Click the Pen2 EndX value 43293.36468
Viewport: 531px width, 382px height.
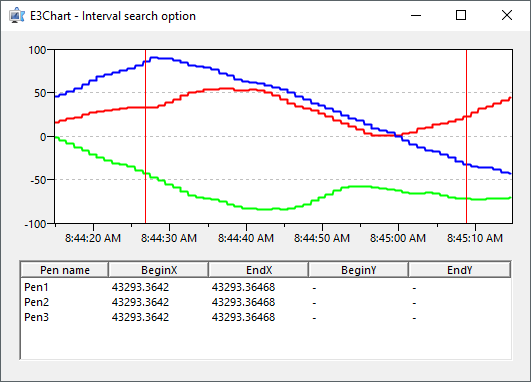tap(243, 302)
